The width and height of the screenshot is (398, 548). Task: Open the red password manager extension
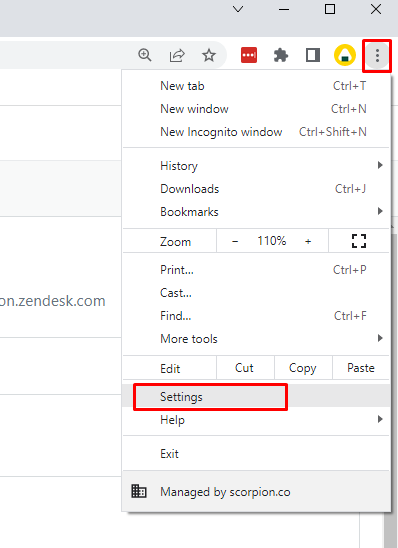tap(249, 55)
